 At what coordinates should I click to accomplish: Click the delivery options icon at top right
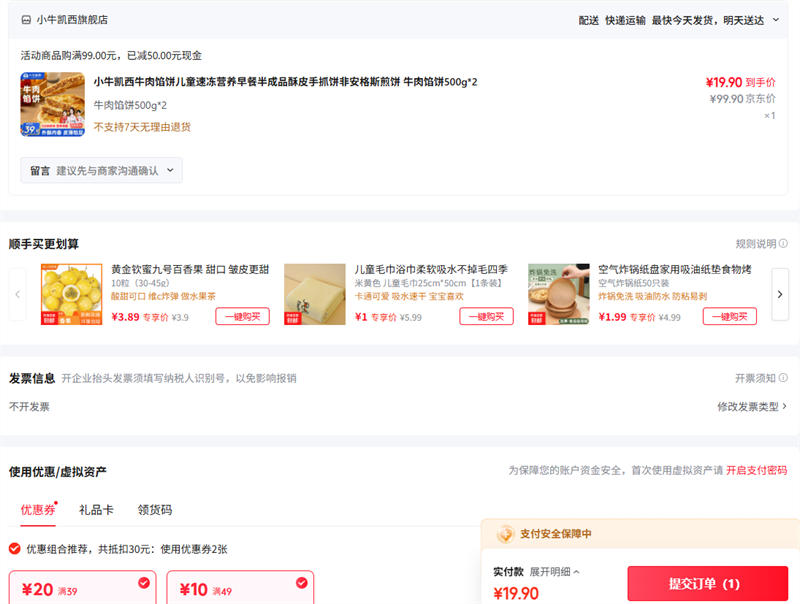[x=776, y=20]
